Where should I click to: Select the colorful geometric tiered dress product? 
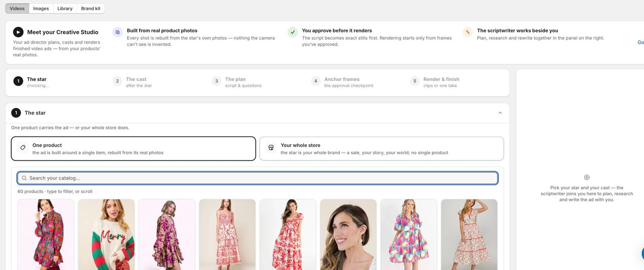(x=409, y=235)
